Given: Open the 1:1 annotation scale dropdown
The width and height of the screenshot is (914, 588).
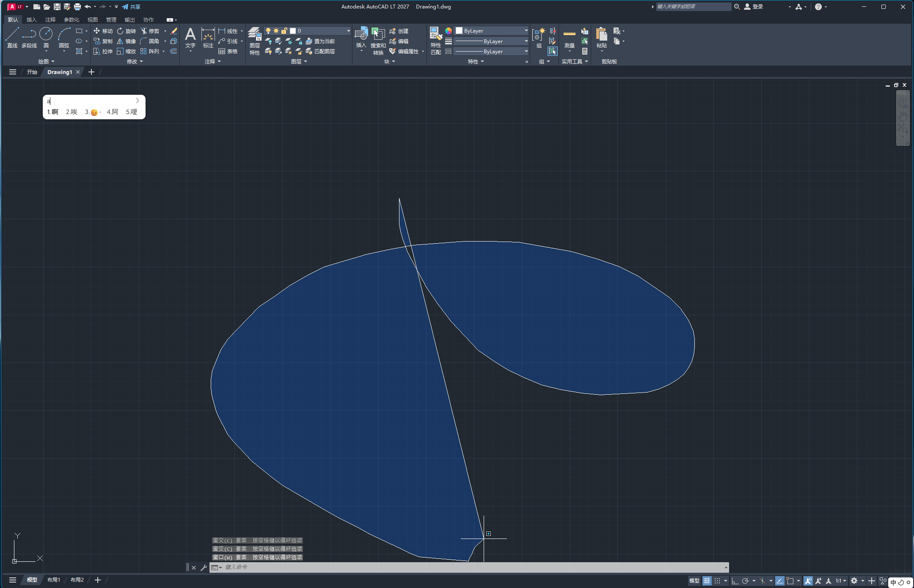Looking at the screenshot, I should (x=841, y=580).
